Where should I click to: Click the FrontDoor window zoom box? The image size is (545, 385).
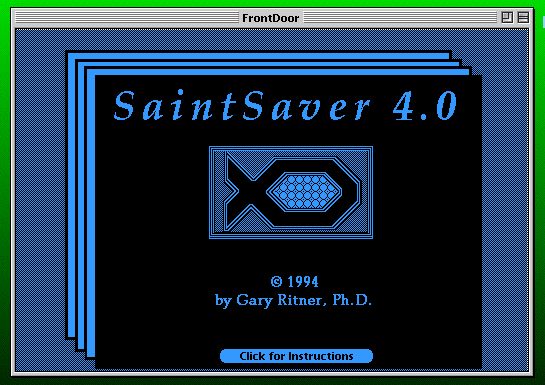click(x=507, y=17)
